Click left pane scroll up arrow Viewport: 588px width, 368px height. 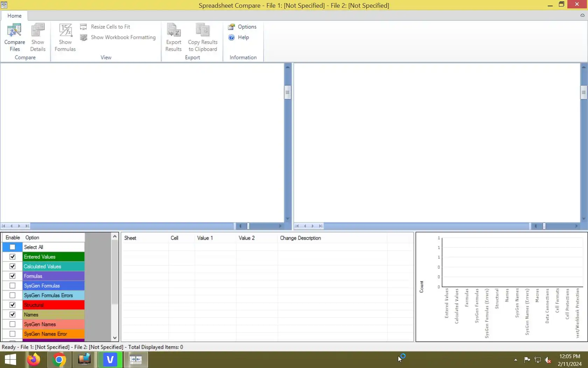point(288,67)
